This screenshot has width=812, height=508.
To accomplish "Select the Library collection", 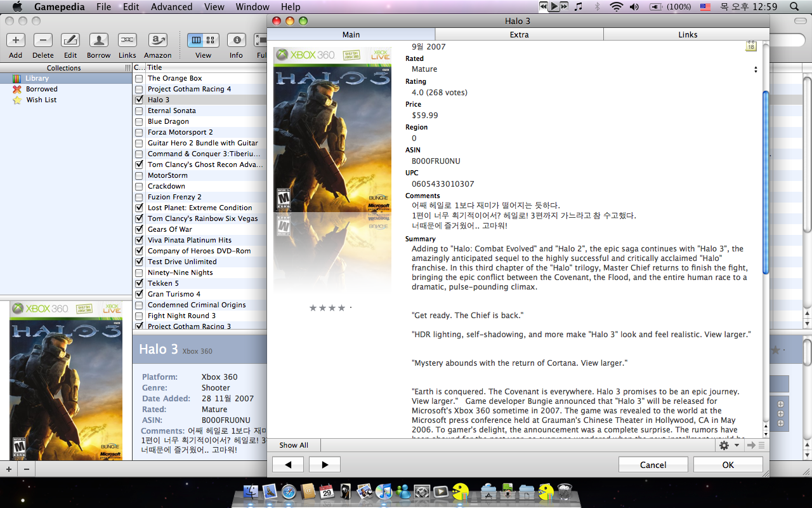I will [x=66, y=78].
